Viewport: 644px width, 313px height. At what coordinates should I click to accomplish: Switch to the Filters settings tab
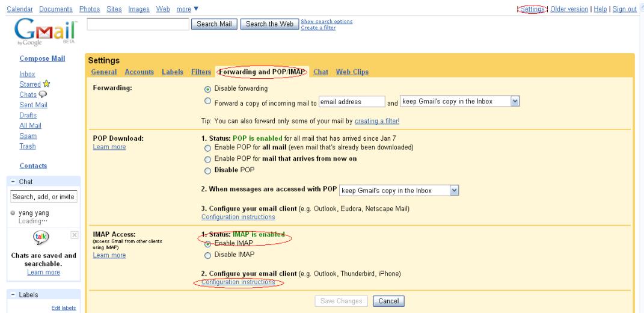[x=201, y=72]
